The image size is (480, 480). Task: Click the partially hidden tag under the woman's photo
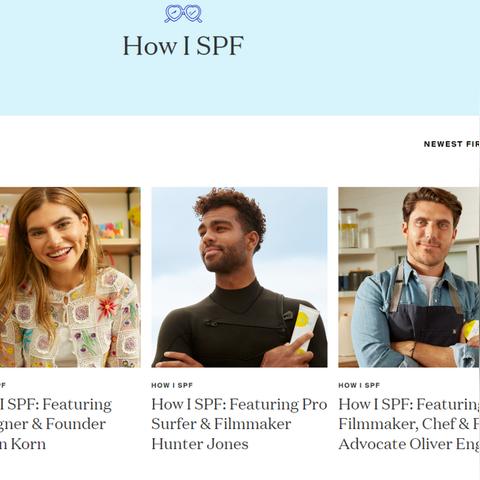click(x=3, y=385)
